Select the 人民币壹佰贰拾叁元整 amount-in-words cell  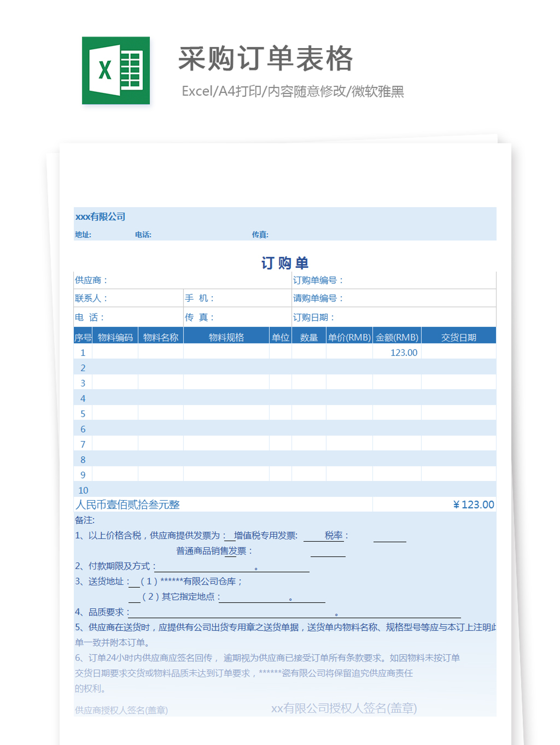(x=127, y=505)
